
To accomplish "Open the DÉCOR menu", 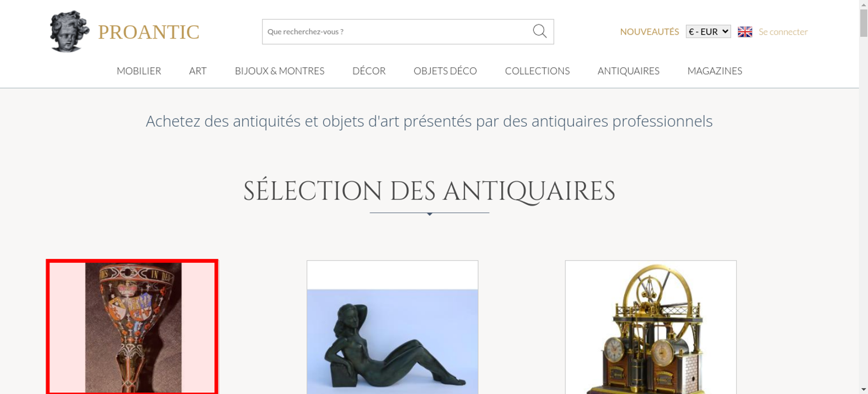I will click(x=369, y=71).
